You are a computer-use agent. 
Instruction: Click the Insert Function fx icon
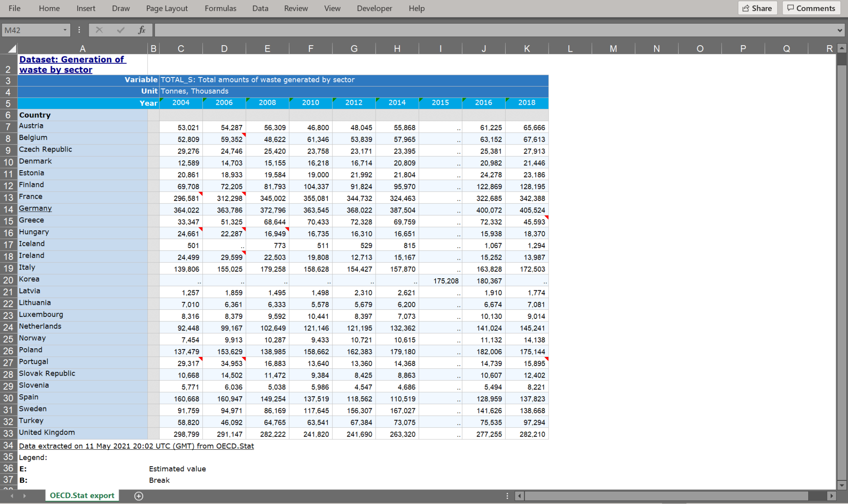pyautogui.click(x=142, y=30)
